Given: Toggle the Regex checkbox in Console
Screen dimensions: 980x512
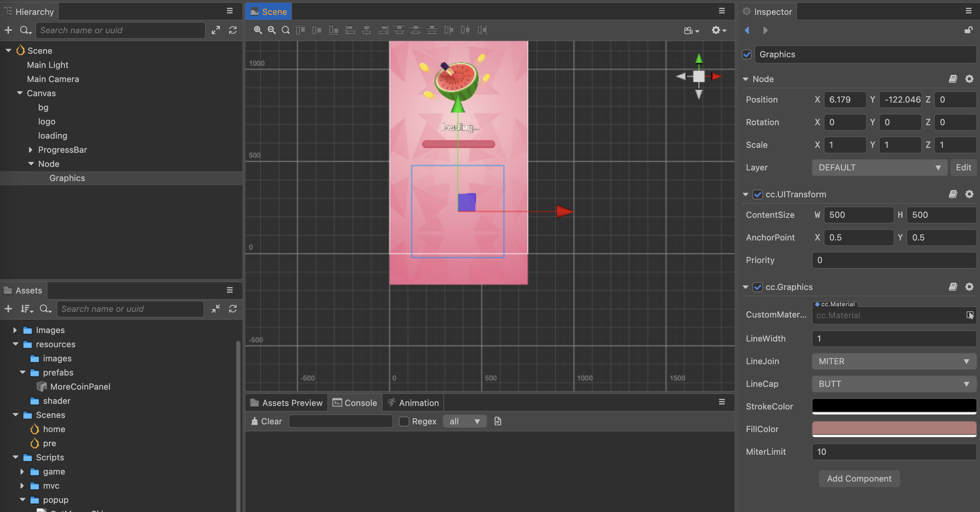Looking at the screenshot, I should point(404,421).
